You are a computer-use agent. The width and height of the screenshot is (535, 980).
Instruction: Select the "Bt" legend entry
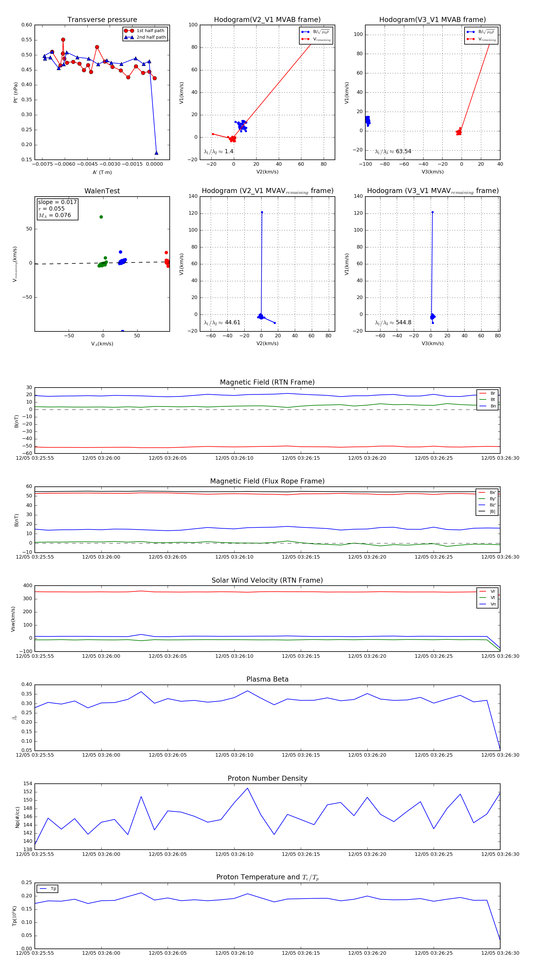pyautogui.click(x=487, y=400)
